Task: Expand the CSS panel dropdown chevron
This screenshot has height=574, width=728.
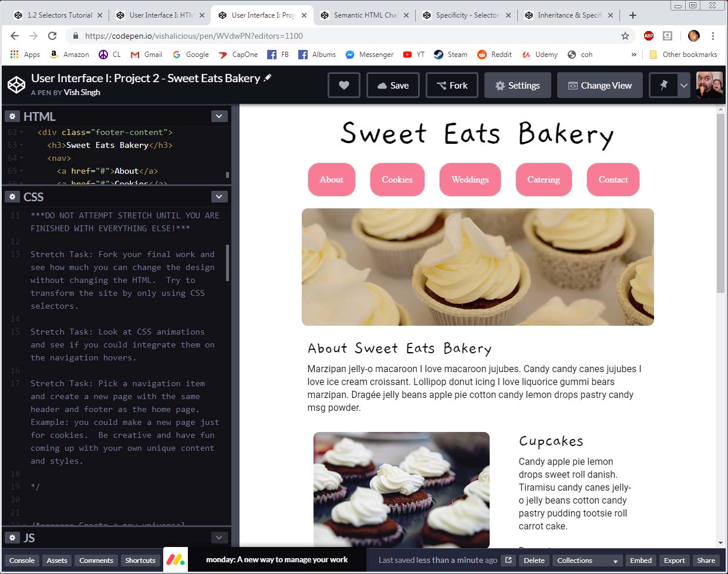Action: (219, 197)
